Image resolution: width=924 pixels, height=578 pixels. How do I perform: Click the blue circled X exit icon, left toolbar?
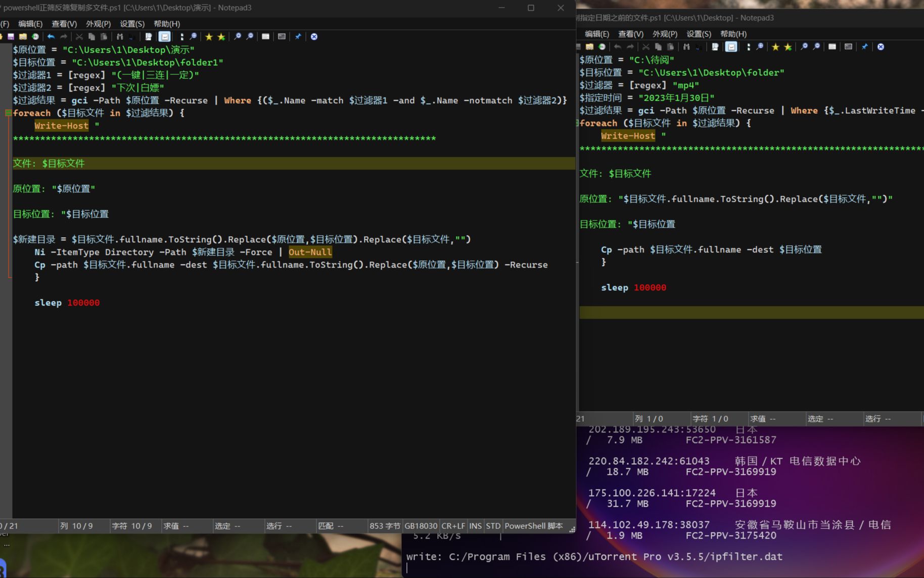tap(314, 36)
